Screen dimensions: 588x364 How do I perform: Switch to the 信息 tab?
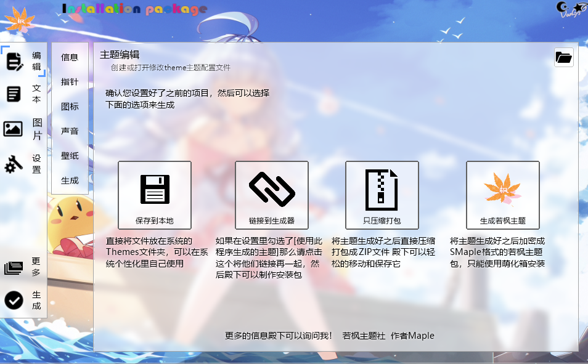click(x=70, y=57)
